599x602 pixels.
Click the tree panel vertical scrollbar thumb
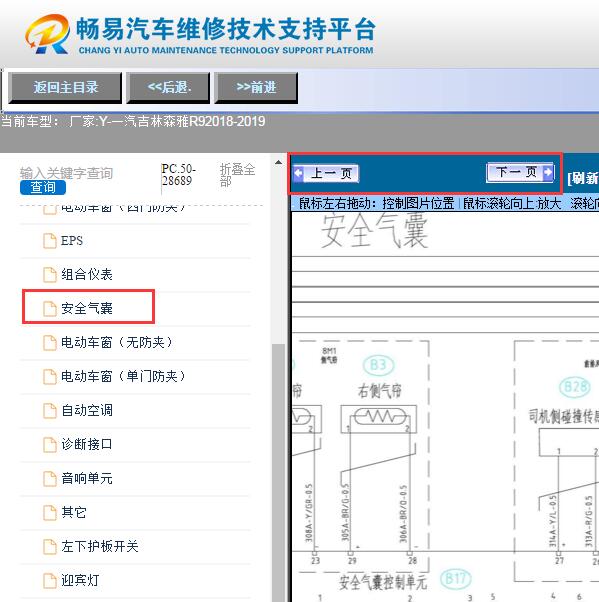tap(278, 472)
